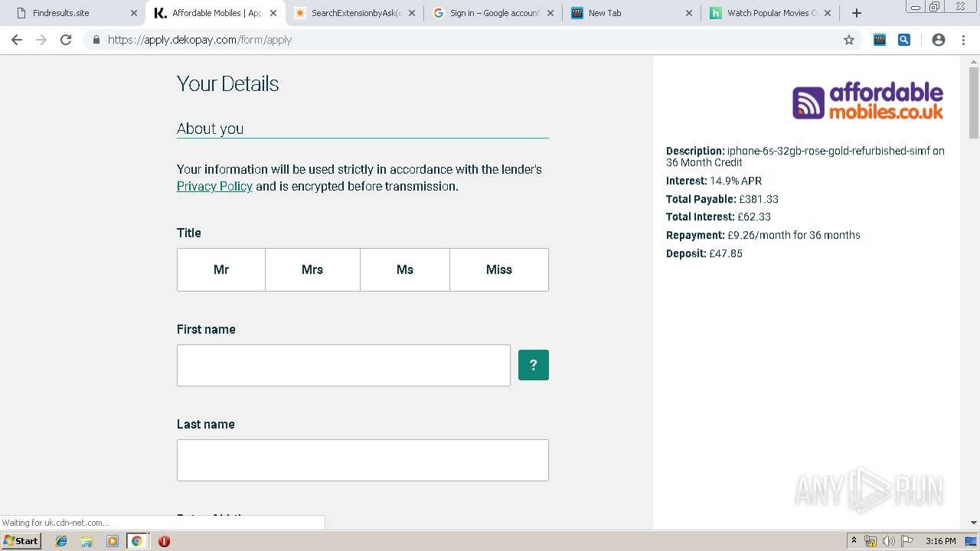Viewport: 980px width, 551px height.
Task: Open the Privacy Policy link
Action: point(214,186)
